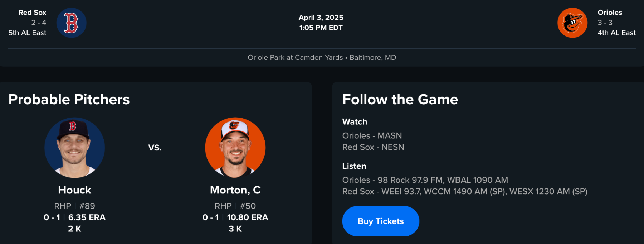Click the Baltimore Orioles bird logo
Image resolution: width=644 pixels, height=244 pixels.
coord(572,23)
